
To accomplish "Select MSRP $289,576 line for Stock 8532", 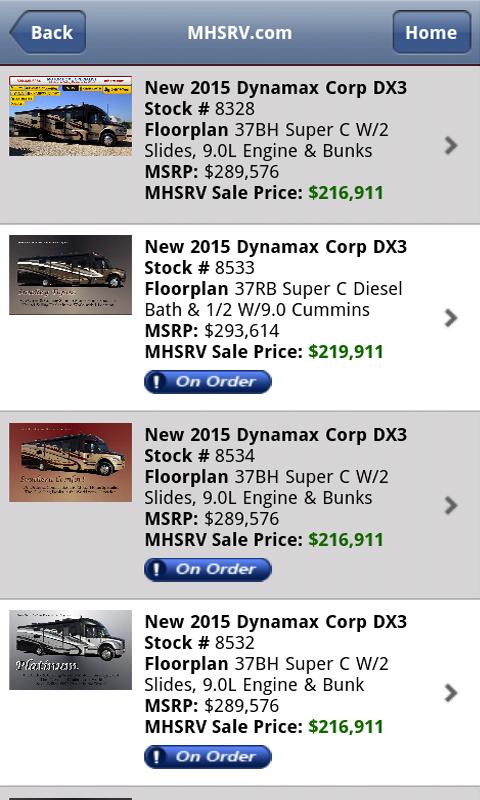I will point(212,706).
